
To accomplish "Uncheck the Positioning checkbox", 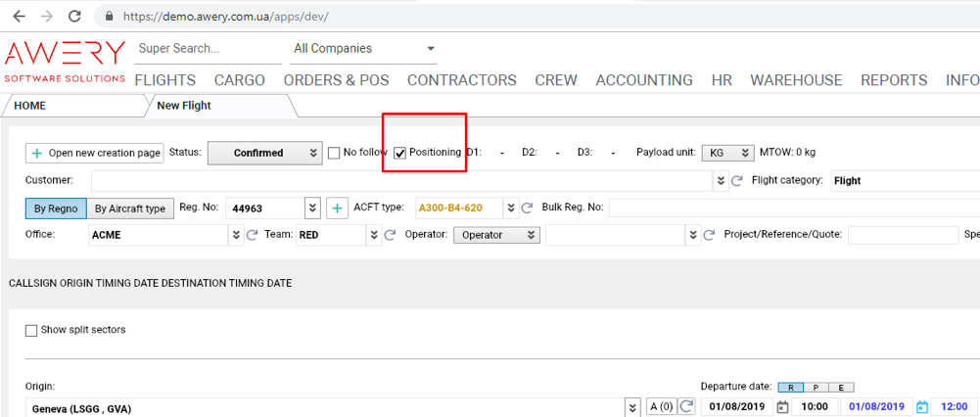I will coord(399,153).
